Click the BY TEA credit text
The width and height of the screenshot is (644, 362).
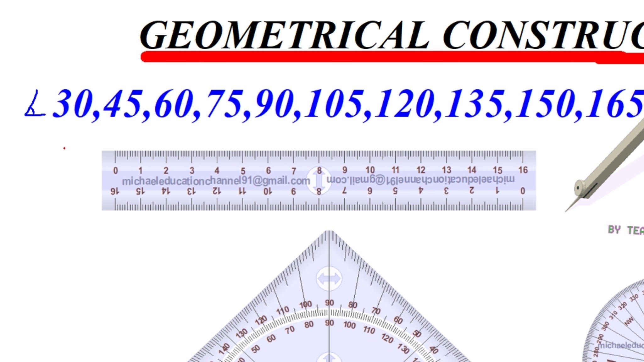[x=626, y=230]
